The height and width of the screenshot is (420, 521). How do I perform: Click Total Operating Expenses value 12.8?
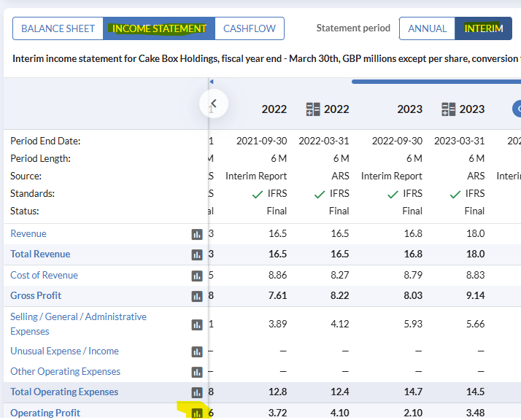pos(277,392)
